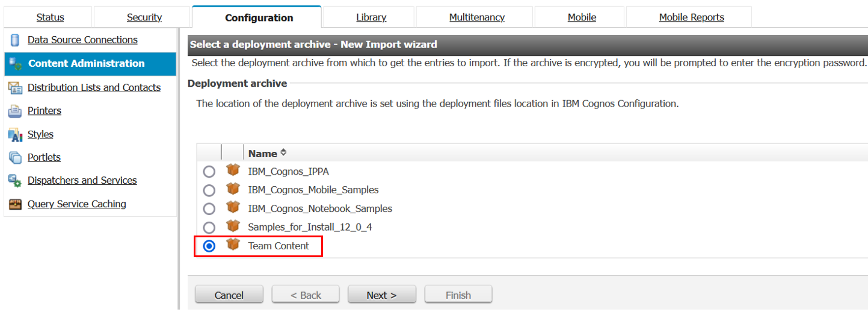Click the IBM_Cognos_IPPA archive package icon
The height and width of the screenshot is (315, 868).
click(x=233, y=170)
